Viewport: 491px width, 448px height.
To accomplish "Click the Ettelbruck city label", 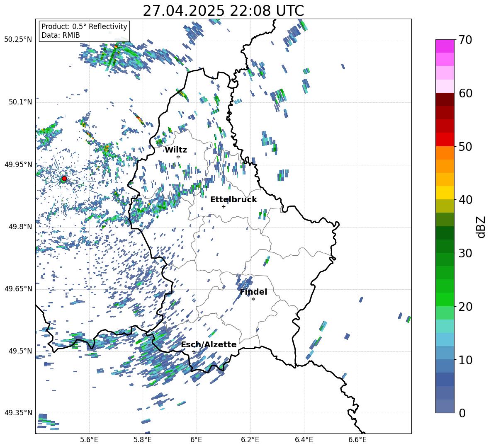I will point(233,200).
